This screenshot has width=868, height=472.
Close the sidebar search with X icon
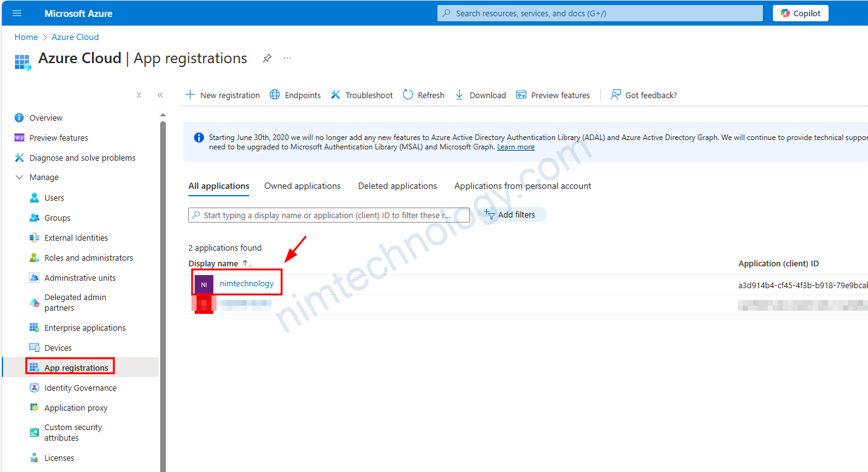139,95
